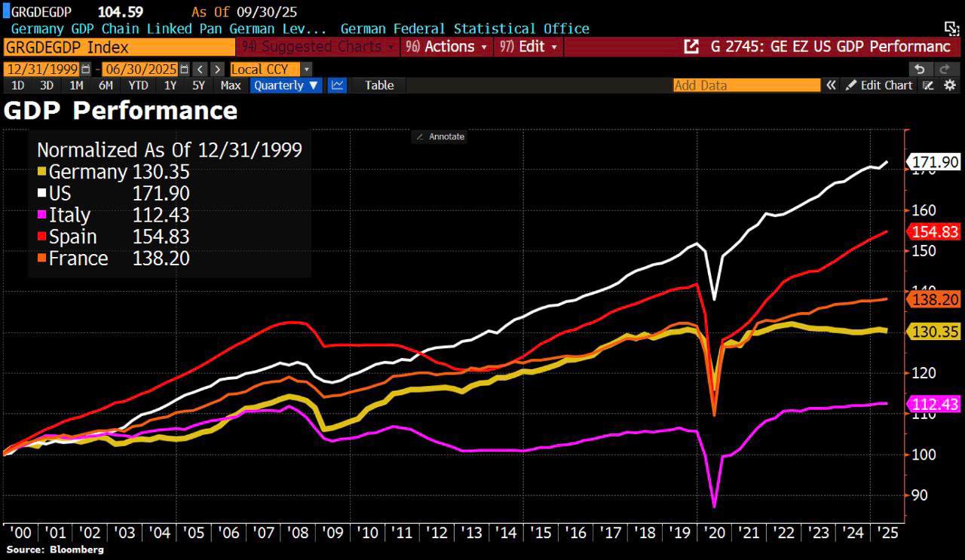Image resolution: width=965 pixels, height=560 pixels.
Task: Shift date range forward with right arrow
Action: coord(217,69)
